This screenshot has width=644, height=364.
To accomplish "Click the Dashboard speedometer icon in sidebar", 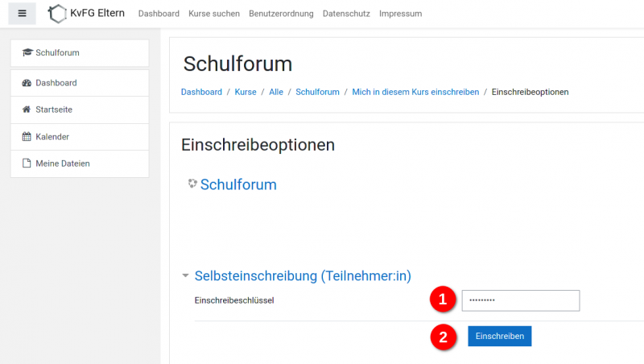I will 27,83.
